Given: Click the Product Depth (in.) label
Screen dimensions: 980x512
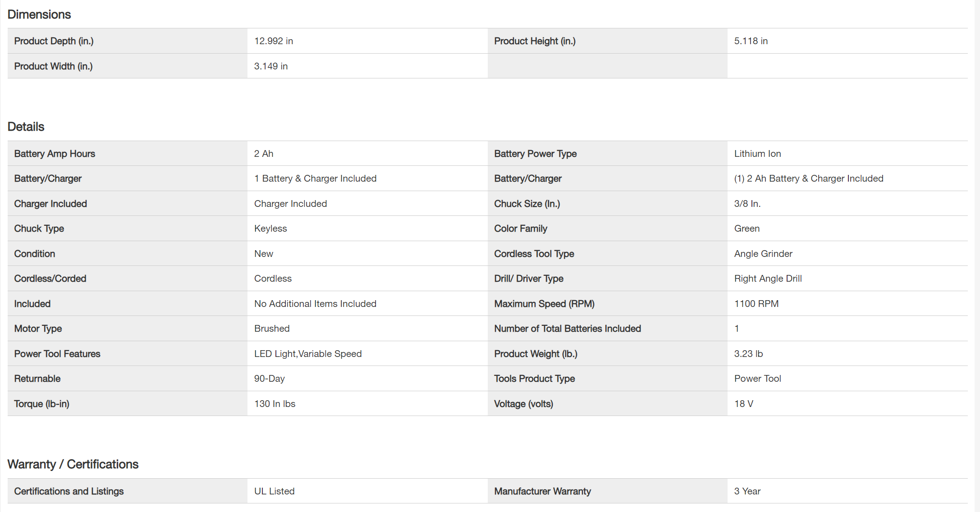Looking at the screenshot, I should pyautogui.click(x=54, y=41).
